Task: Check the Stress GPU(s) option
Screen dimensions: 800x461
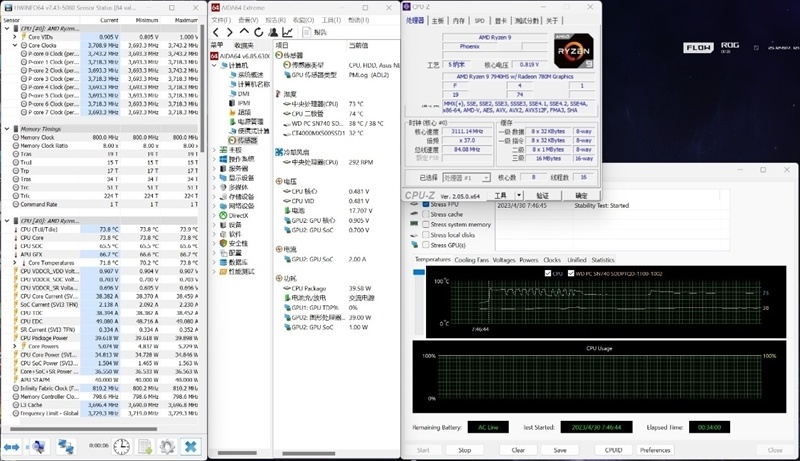Action: coord(424,245)
